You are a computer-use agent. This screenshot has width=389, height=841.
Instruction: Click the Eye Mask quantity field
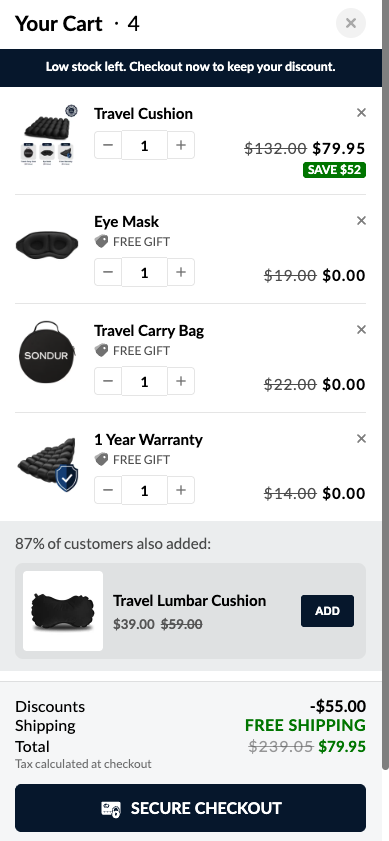click(x=144, y=272)
